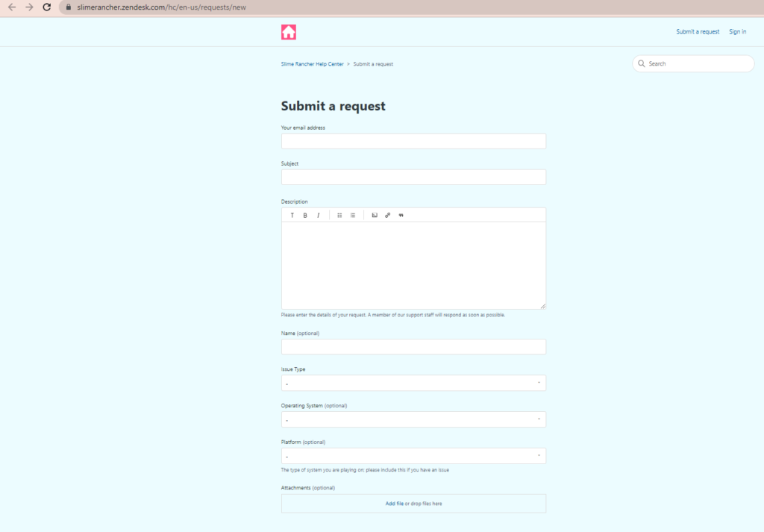Click the Description hint 'Please enter the details'
The height and width of the screenshot is (532, 764).
pos(392,315)
